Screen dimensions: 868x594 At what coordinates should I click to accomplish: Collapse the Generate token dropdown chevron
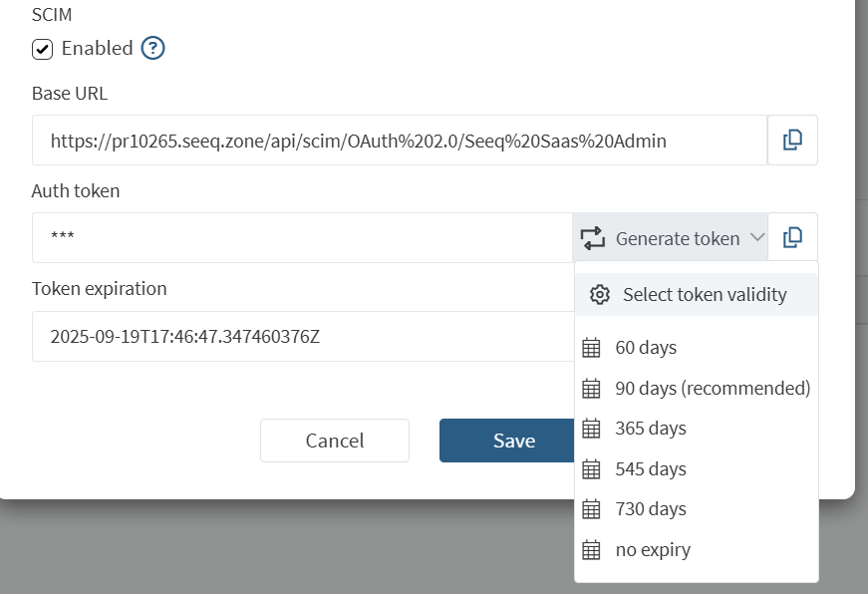756,238
